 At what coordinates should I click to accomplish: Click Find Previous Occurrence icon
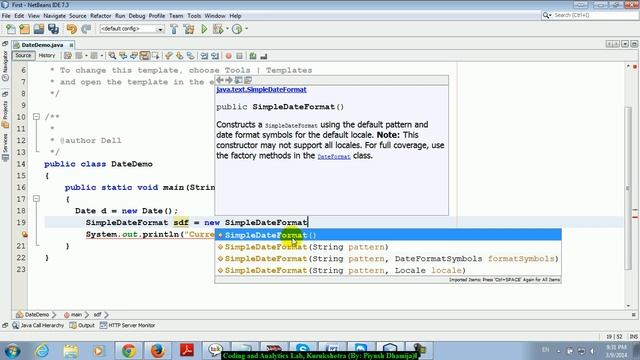click(x=123, y=56)
